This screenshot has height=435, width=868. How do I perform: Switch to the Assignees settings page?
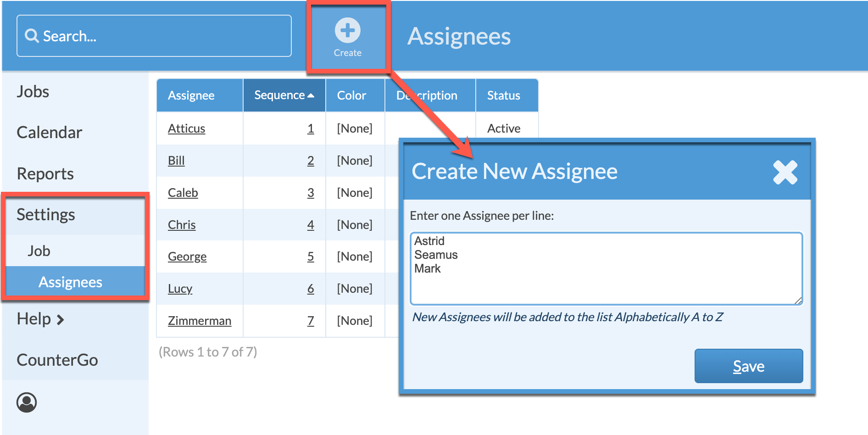(70, 282)
